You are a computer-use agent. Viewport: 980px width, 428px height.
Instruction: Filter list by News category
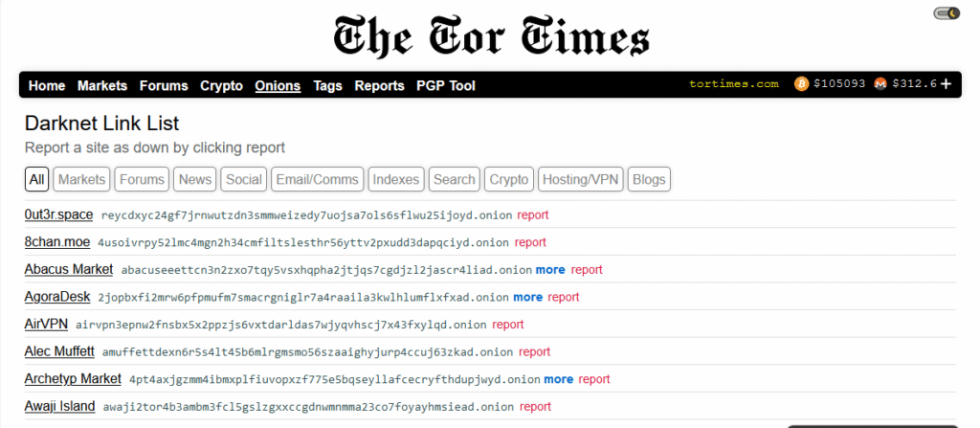tap(195, 180)
